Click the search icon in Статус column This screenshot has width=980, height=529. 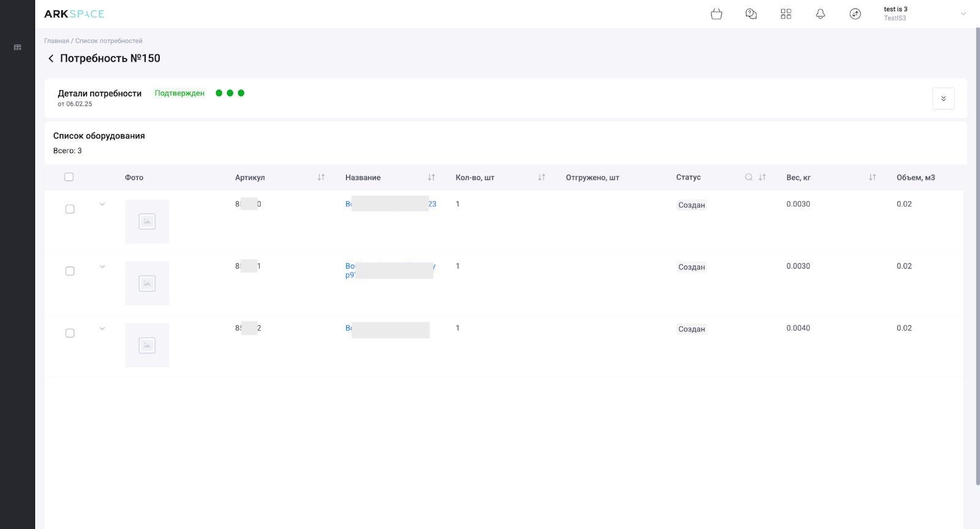click(x=748, y=178)
